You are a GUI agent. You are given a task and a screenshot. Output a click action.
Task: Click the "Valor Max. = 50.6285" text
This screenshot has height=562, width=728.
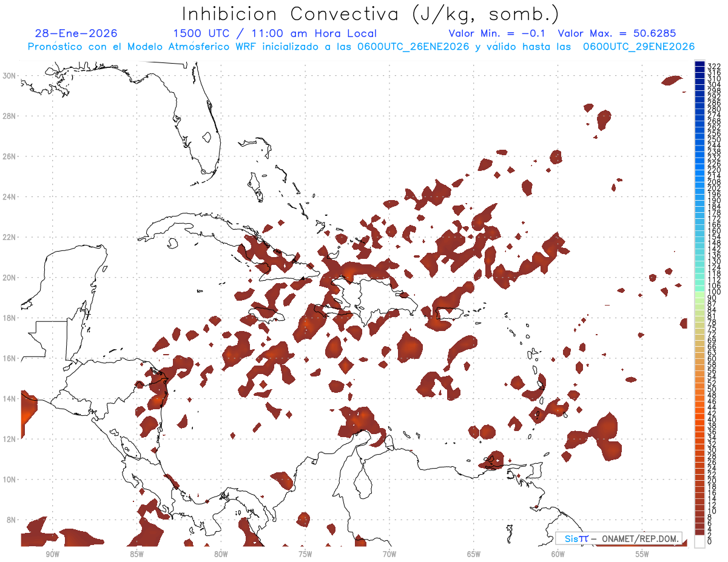[617, 33]
